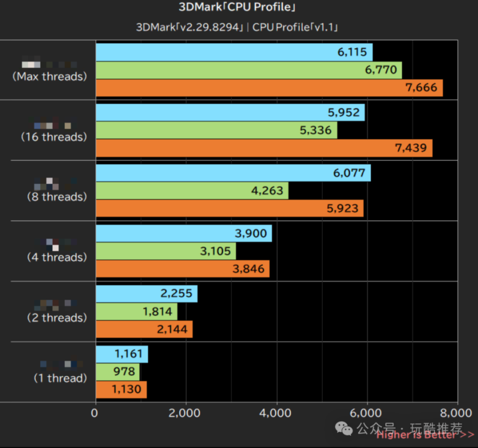
Task: Select the (2 threads) row label
Action: (x=57, y=318)
